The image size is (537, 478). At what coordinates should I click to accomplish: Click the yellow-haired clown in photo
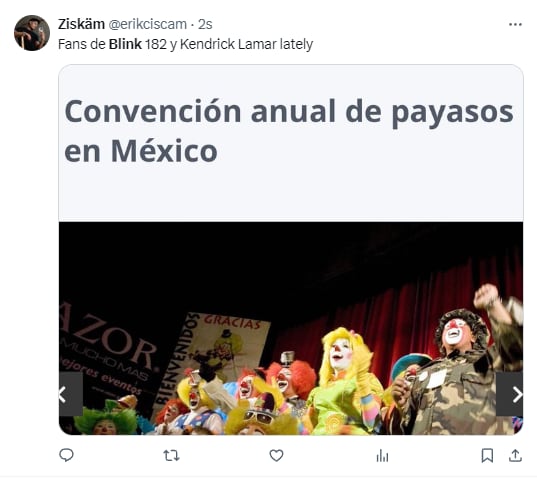pyautogui.click(x=346, y=380)
